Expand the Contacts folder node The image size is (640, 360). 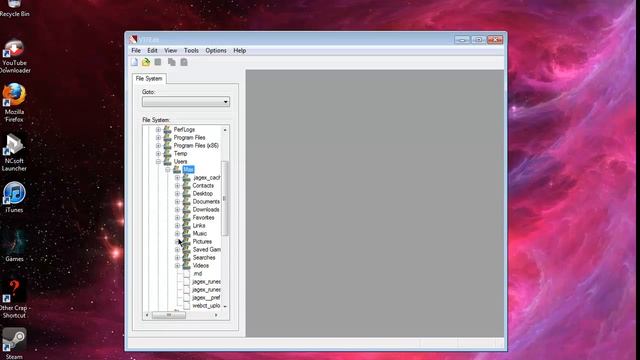177,186
